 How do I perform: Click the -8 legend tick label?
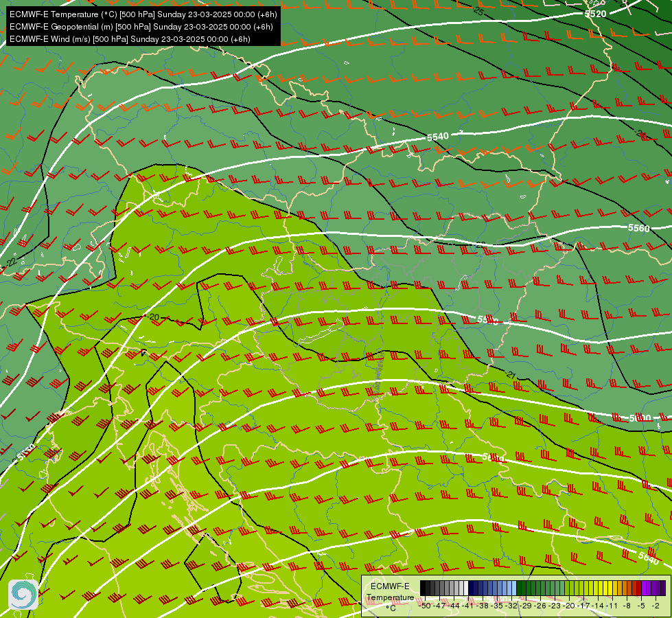tap(627, 606)
